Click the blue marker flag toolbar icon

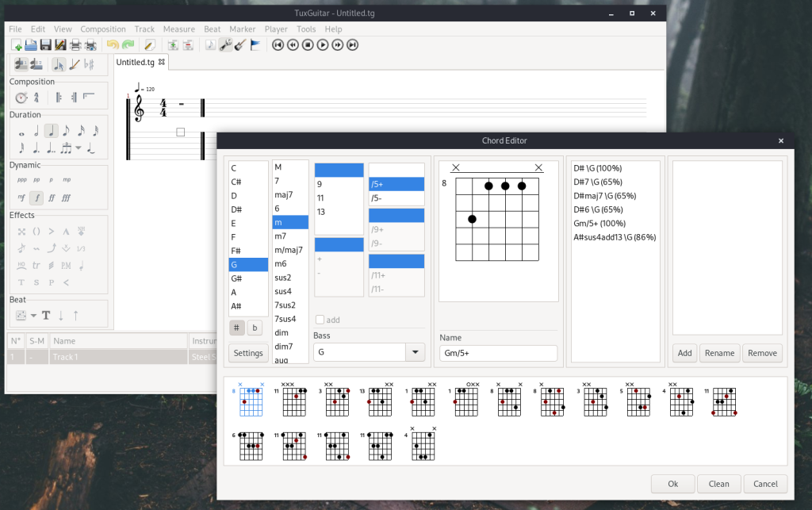[x=255, y=45]
